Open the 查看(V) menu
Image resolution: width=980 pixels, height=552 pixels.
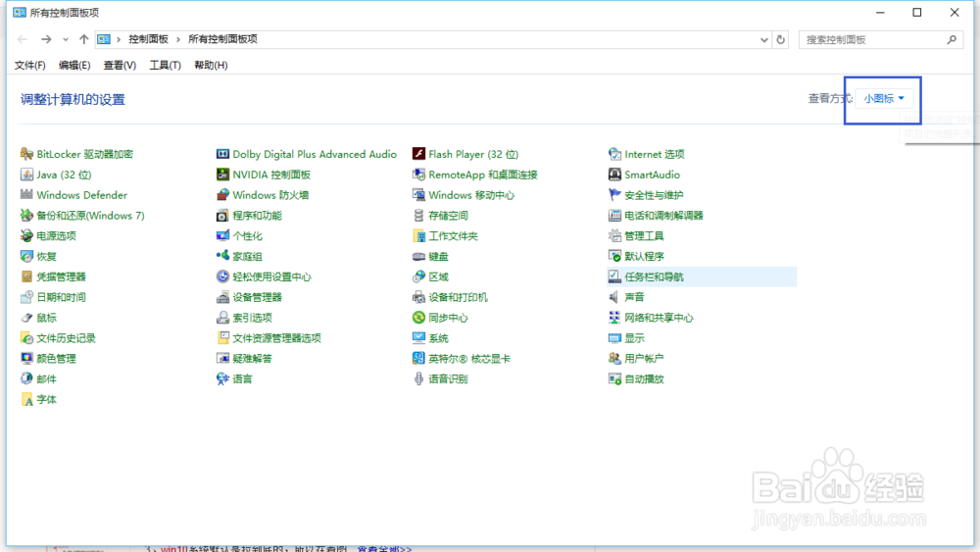pyautogui.click(x=120, y=65)
